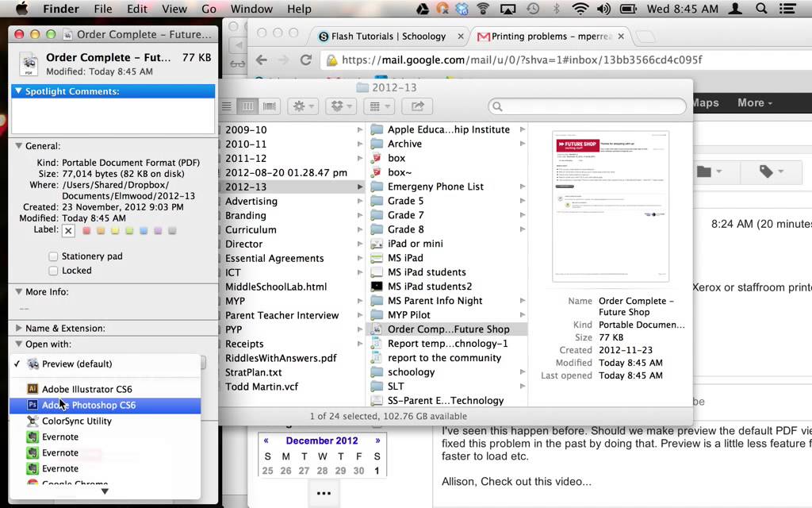This screenshot has width=812, height=508.
Task: Click the PDF preview thumbnail in Finder
Action: pyautogui.click(x=611, y=206)
